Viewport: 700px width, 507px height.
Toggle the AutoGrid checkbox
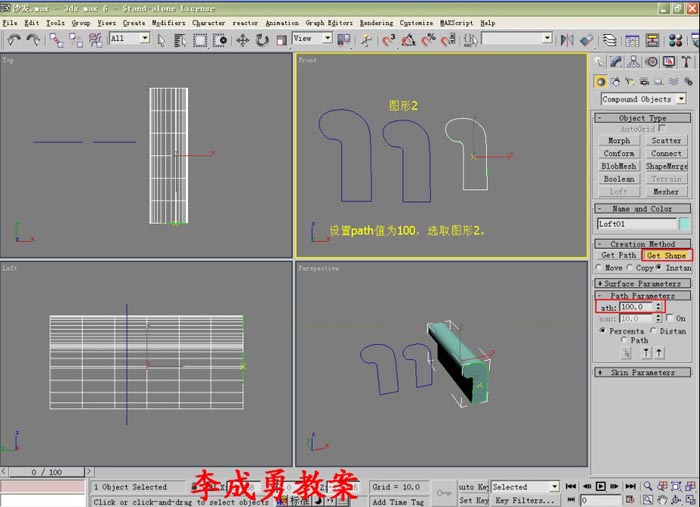[662, 129]
